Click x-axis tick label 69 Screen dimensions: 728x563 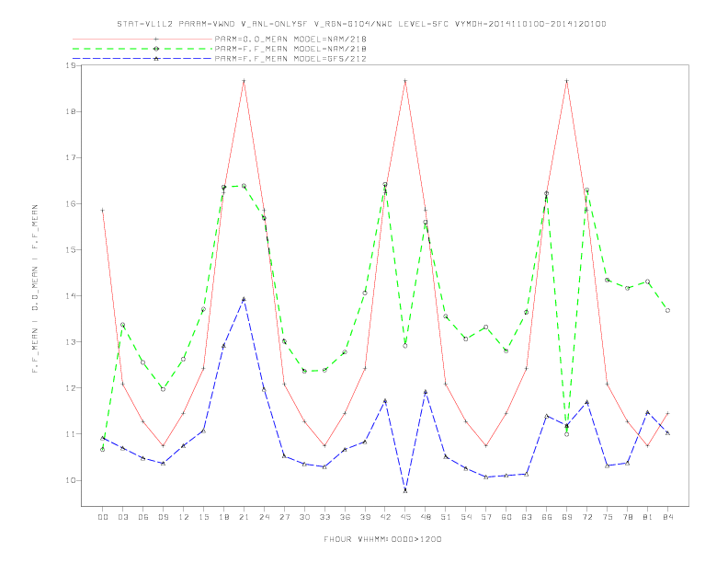pos(567,517)
